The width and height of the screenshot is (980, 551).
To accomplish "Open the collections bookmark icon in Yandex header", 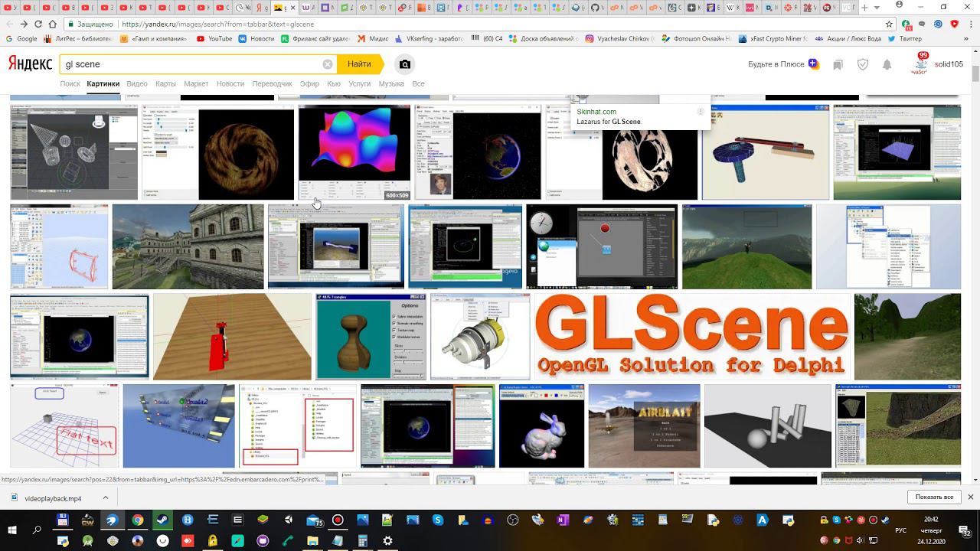I will 838,65.
